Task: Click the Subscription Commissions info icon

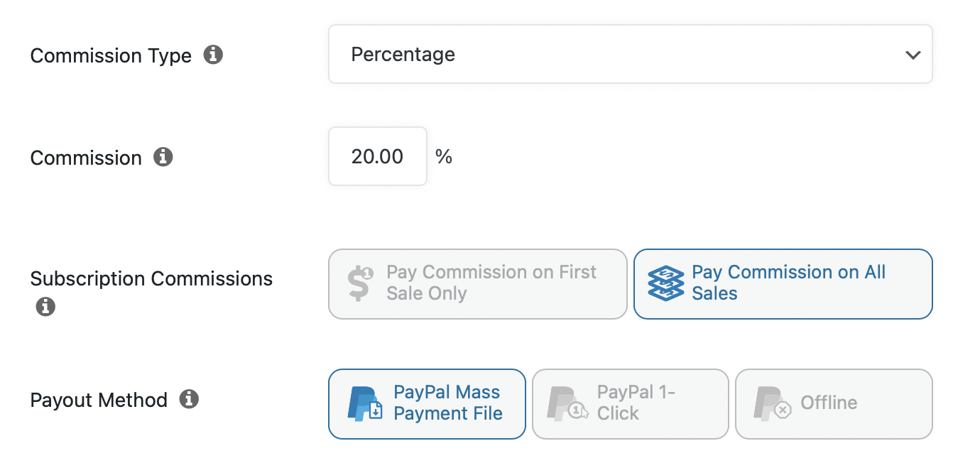Action: (45, 307)
